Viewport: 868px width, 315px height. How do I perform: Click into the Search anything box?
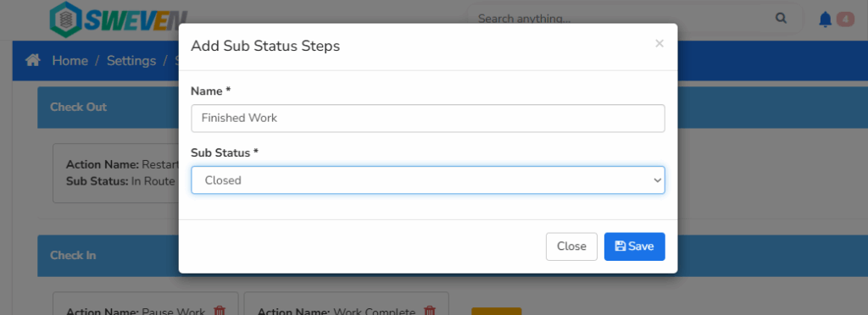click(x=620, y=19)
